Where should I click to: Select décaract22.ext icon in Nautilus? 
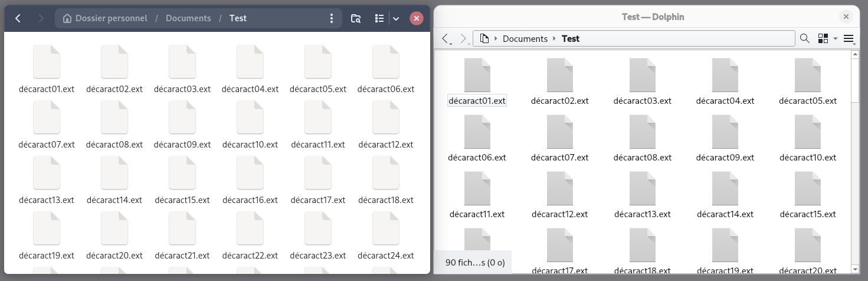(250, 228)
